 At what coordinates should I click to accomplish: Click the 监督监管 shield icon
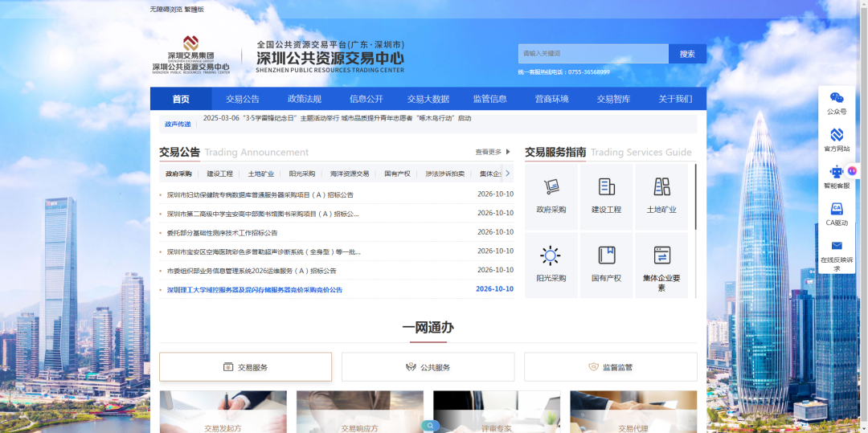(593, 366)
